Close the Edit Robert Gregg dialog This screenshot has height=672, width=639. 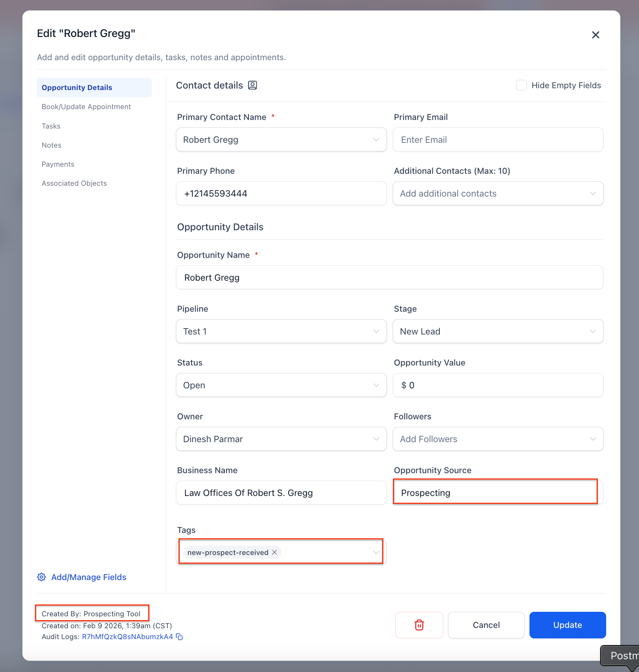tap(595, 35)
